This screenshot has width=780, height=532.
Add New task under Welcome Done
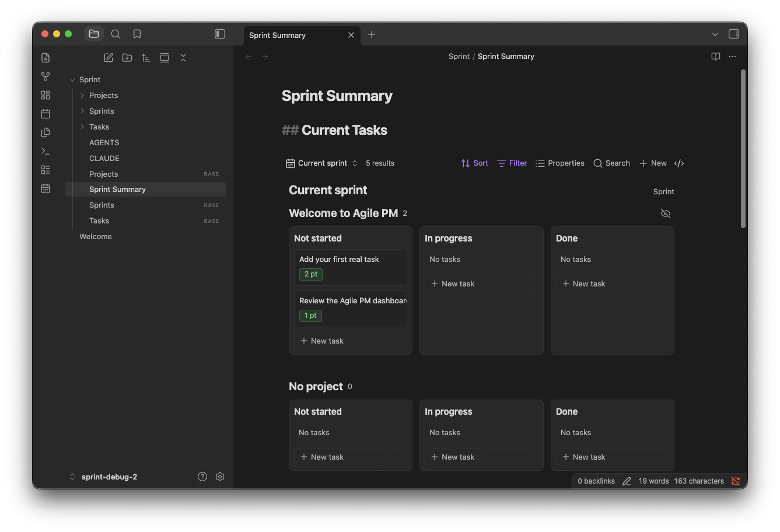pyautogui.click(x=613, y=283)
